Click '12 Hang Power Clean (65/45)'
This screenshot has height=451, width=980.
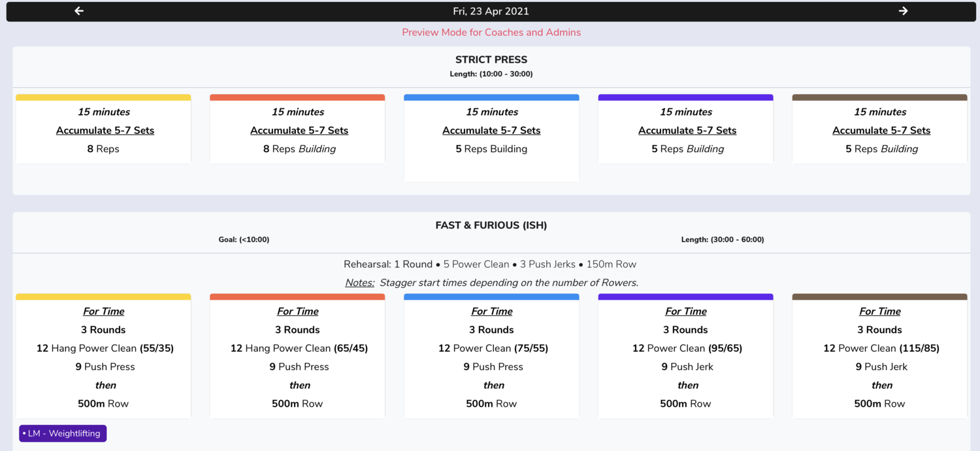click(x=299, y=349)
